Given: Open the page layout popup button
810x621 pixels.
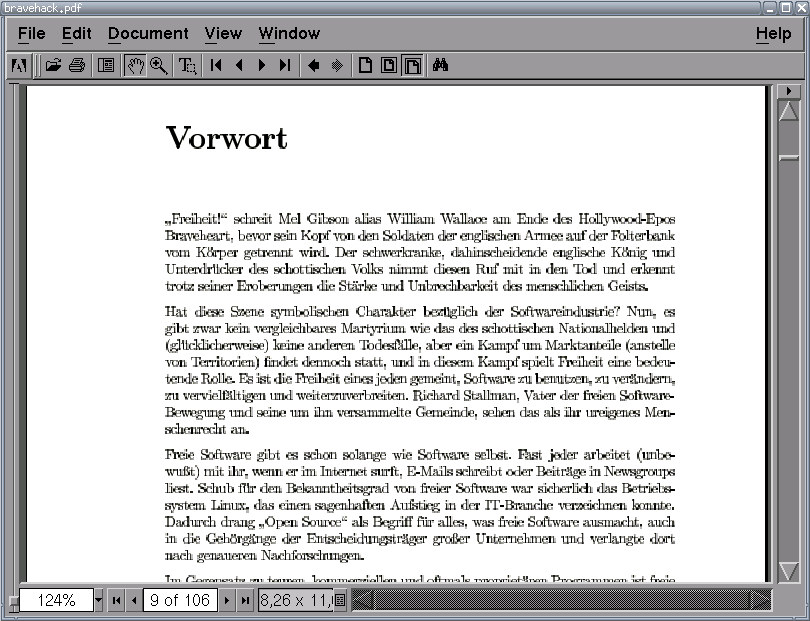Looking at the screenshot, I should pos(340,600).
